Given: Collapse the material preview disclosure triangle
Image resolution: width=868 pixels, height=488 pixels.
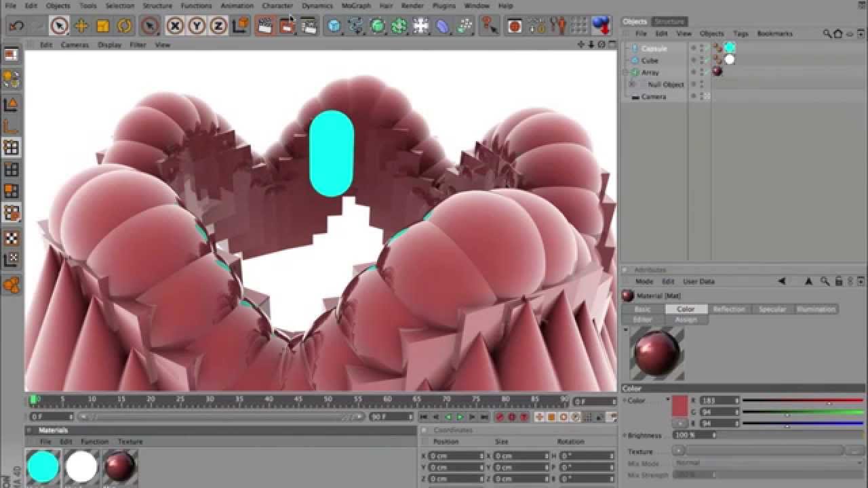Looking at the screenshot, I should (625, 330).
